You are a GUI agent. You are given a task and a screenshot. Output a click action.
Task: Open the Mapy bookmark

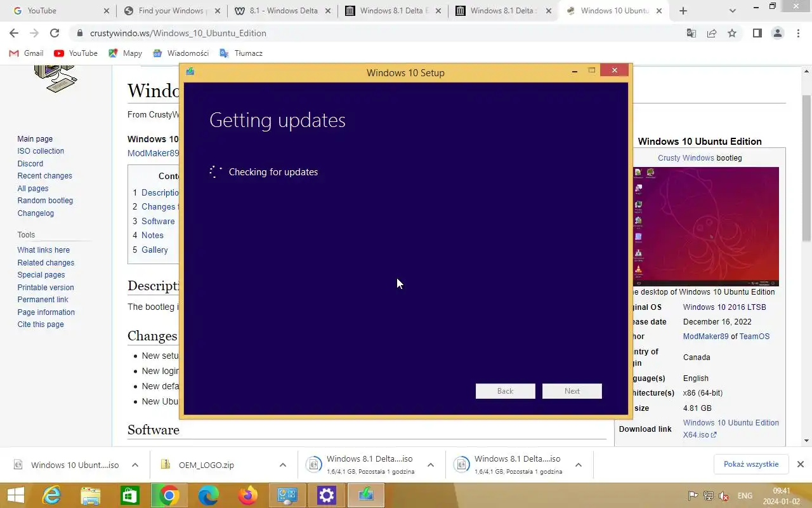click(125, 53)
